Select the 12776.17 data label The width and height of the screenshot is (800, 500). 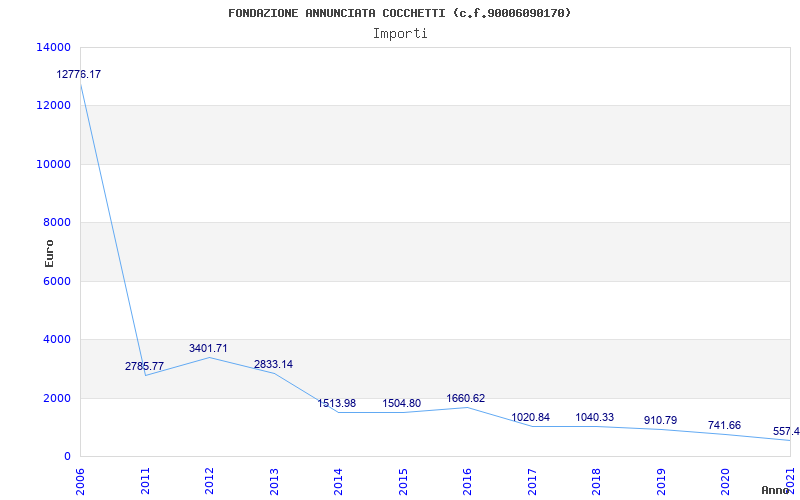79,74
